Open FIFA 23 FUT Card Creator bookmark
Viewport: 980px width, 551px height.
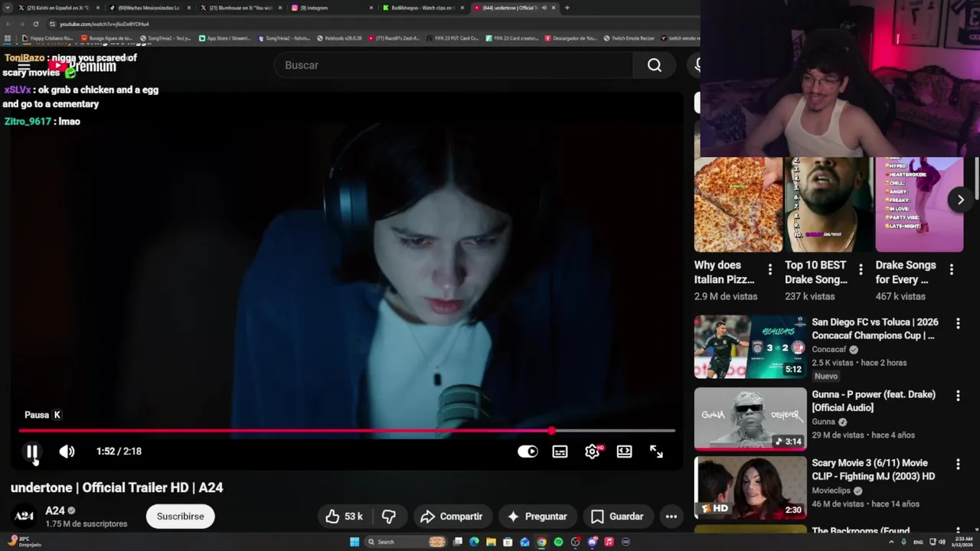point(452,38)
